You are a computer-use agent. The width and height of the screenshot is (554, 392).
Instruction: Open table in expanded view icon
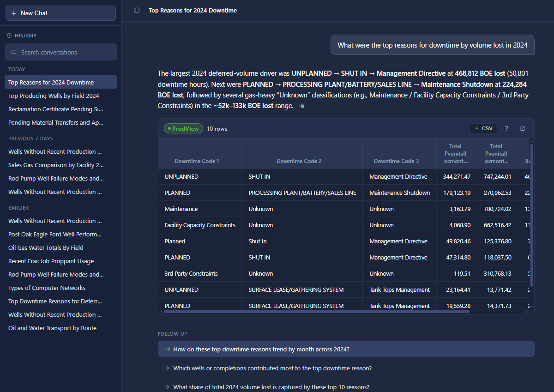[523, 128]
